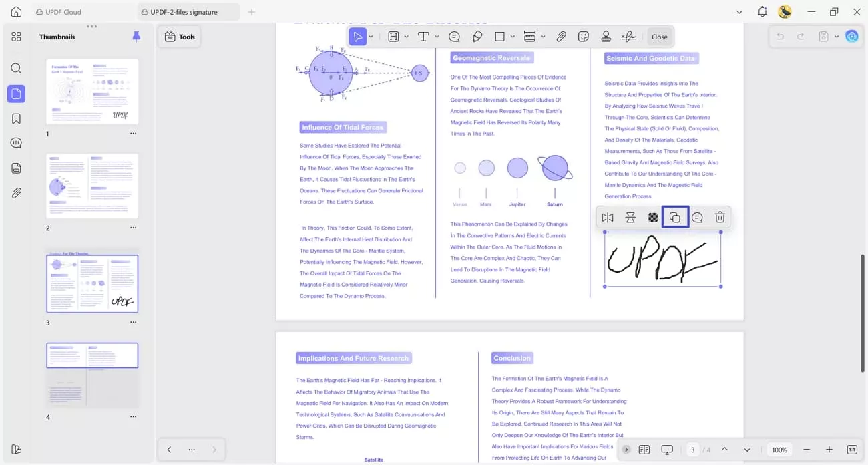Expand the text box tool dropdown arrow
The height and width of the screenshot is (465, 868).
point(407,37)
